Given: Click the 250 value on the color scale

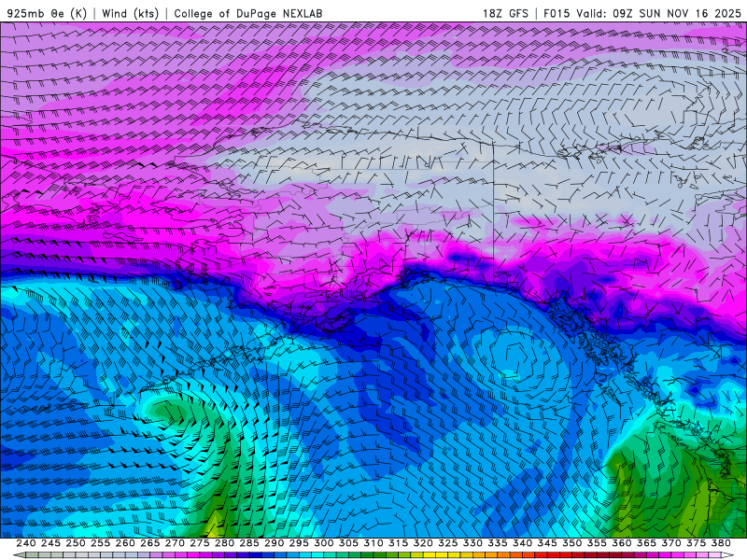Looking at the screenshot, I should tap(76, 543).
